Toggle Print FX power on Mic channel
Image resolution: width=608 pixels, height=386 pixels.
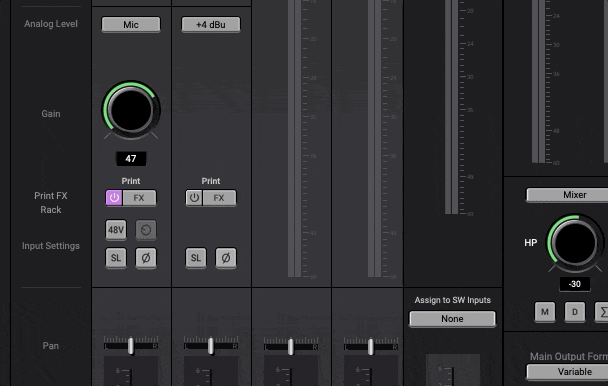click(x=114, y=198)
